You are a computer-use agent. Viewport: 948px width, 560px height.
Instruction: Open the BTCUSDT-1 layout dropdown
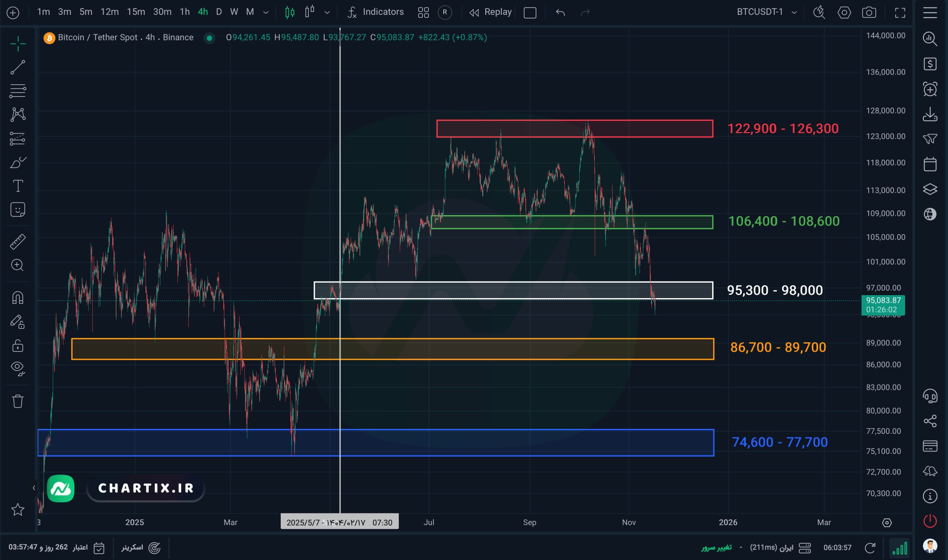coord(767,12)
